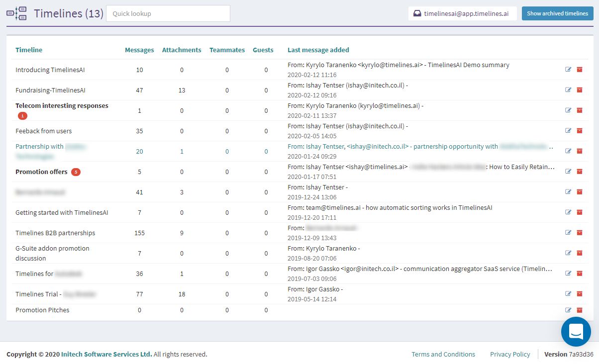
Task: Open Terms and Conditions link
Action: coord(443,354)
